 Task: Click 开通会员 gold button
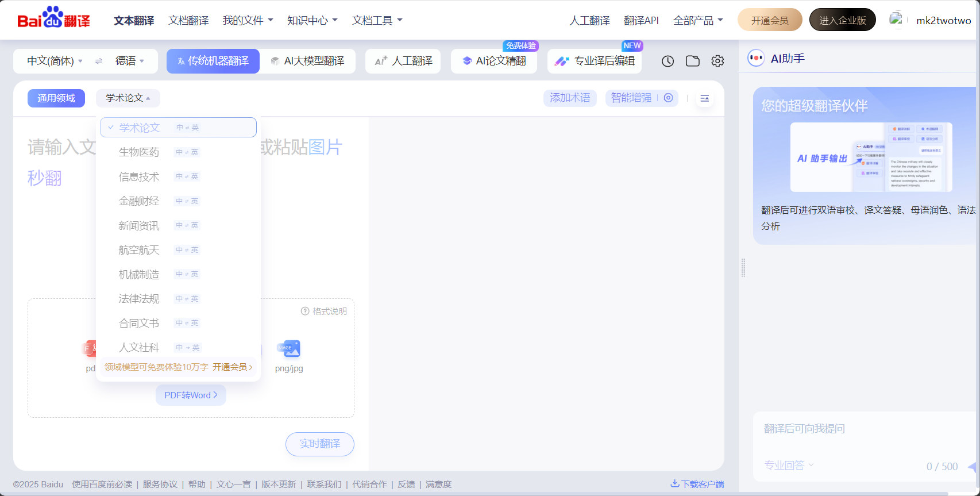tap(770, 20)
